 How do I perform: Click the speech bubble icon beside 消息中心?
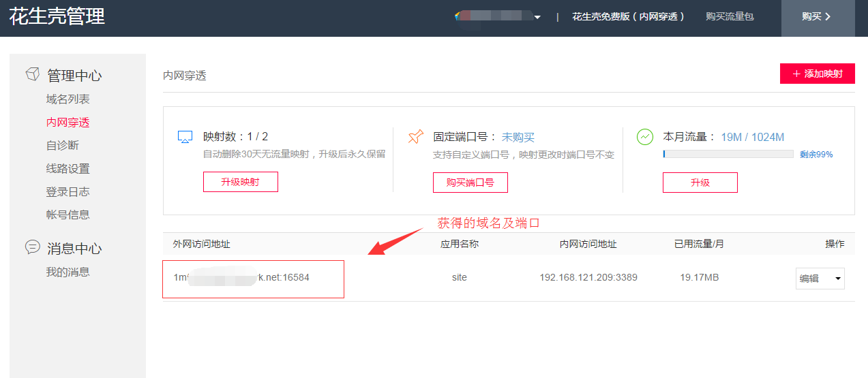point(32,247)
